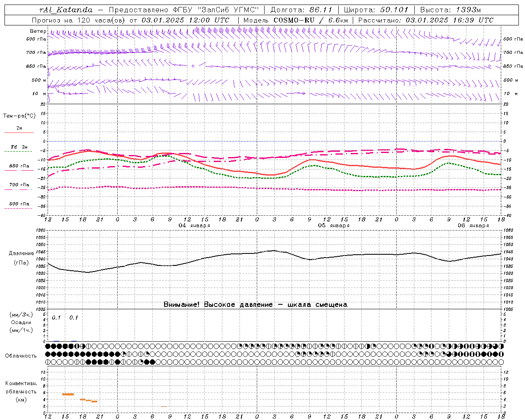The height and width of the screenshot is (420, 525).
Task: Click the "05 января" date label
Action: tap(334, 226)
